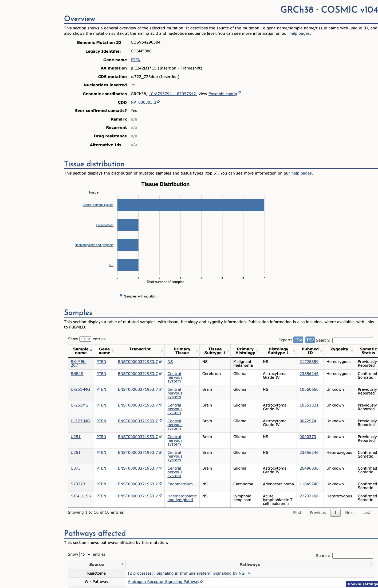Export the samples table as CSV
The image size is (378, 588).
tap(298, 340)
